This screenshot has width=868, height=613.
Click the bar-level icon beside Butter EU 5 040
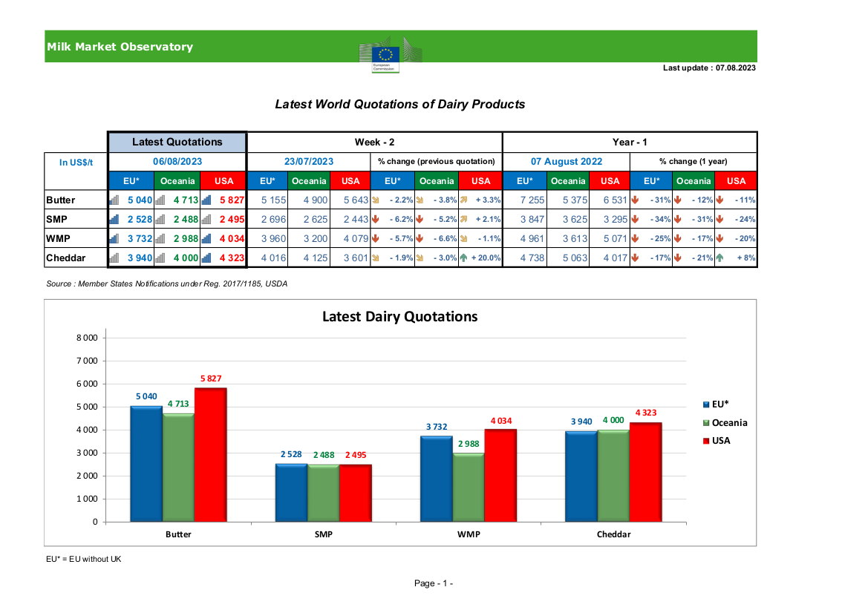(114, 200)
